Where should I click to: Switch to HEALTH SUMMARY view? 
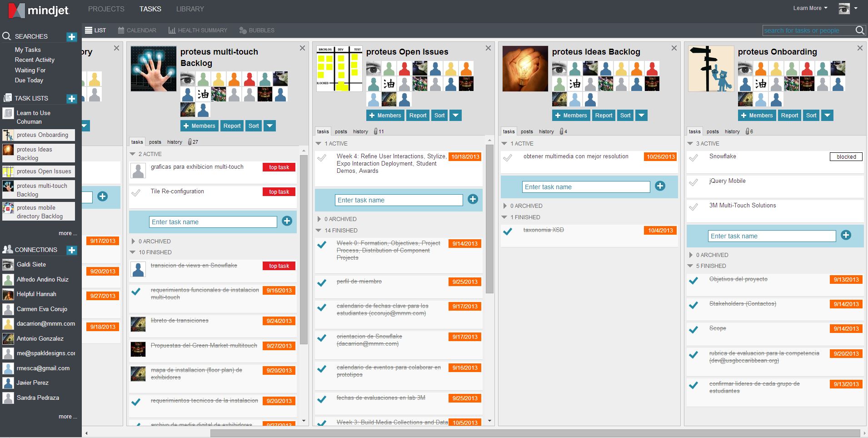coord(198,30)
